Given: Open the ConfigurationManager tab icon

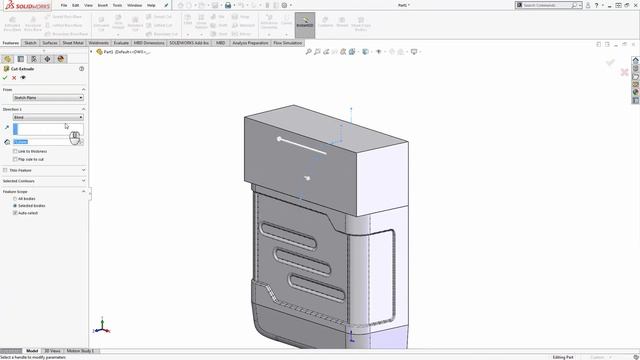Looking at the screenshot, I should click(34, 59).
